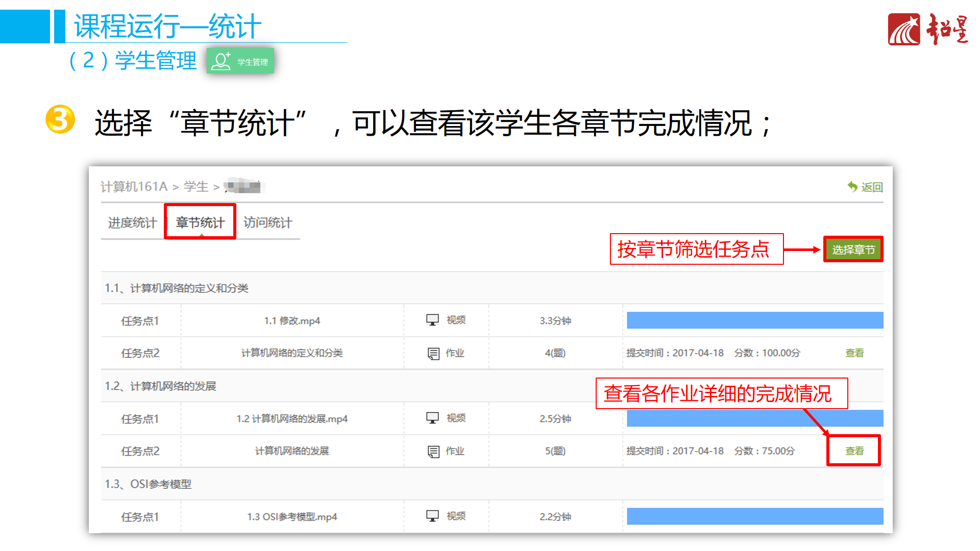Click section header 1.2、计算机网络的发展
Image resolution: width=980 pixels, height=551 pixels.
click(160, 386)
